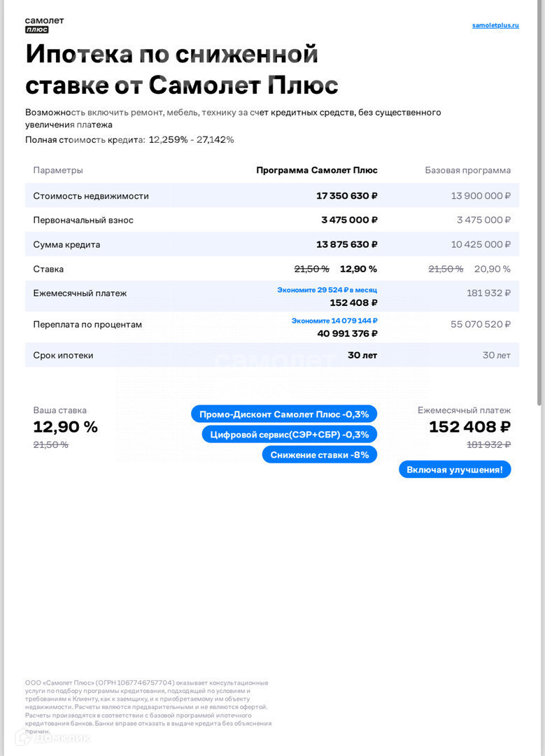The image size is (545, 756).
Task: Click the bold 30 лет value
Action: tap(362, 356)
